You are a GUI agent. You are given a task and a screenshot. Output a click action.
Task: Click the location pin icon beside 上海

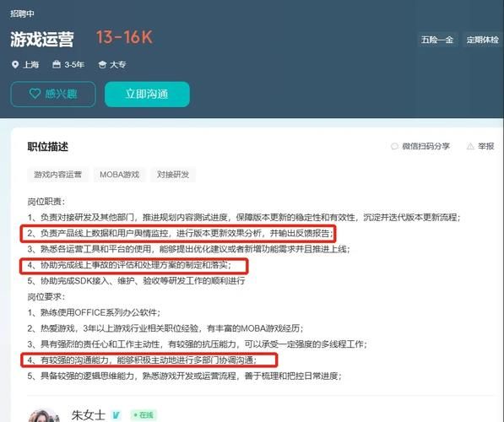[15, 65]
